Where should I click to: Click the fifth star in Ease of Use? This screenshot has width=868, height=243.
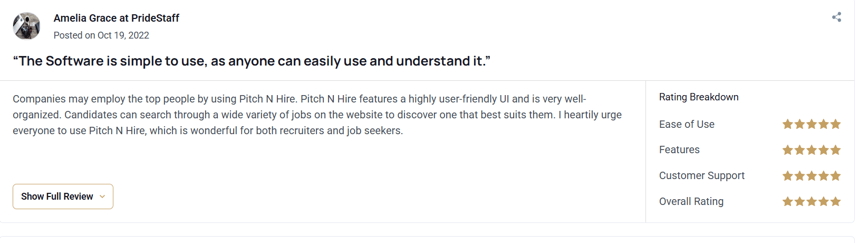tap(835, 124)
